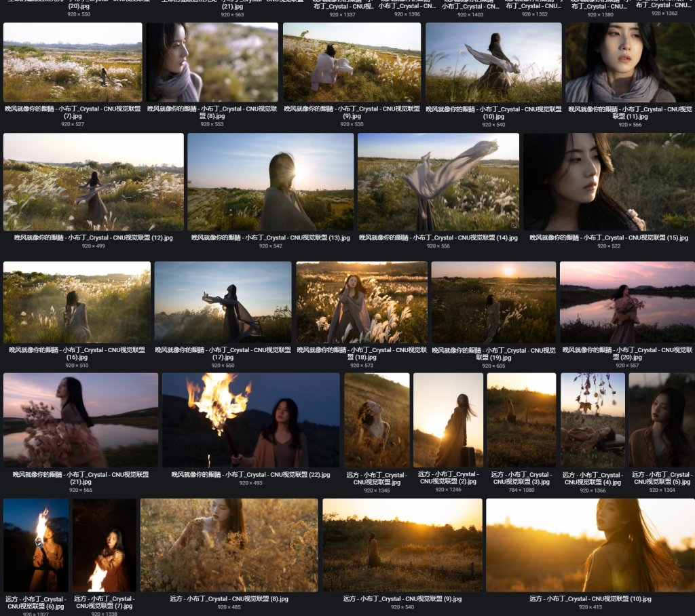This screenshot has width=695, height=616.
Task: Select close-up portrait thumbnail (11).jpg with scarf
Action: (x=629, y=62)
